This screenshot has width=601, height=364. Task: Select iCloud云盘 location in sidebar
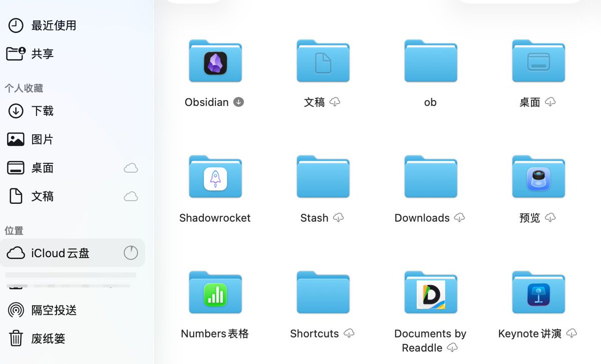[73, 253]
